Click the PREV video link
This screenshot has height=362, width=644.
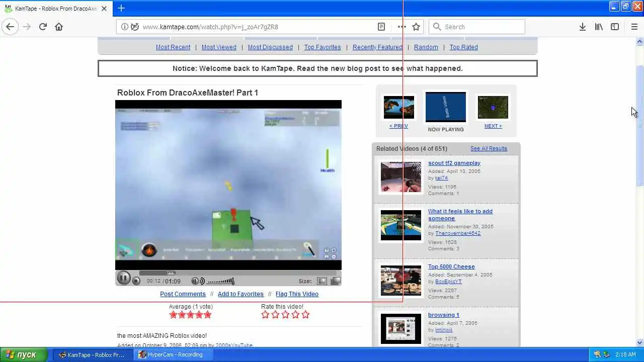click(x=398, y=126)
